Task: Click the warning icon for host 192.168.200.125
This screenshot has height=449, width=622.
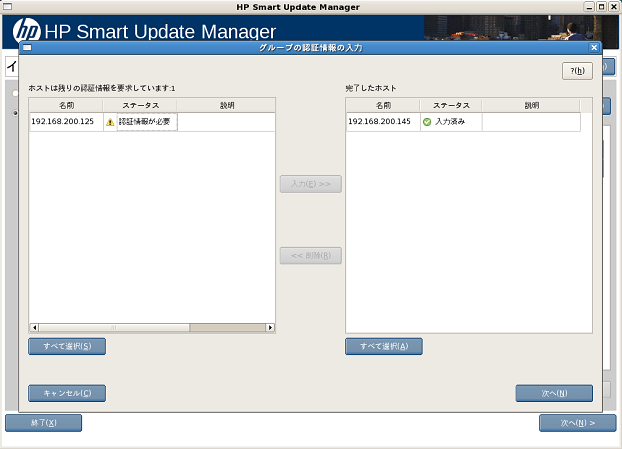Action: tap(110, 122)
